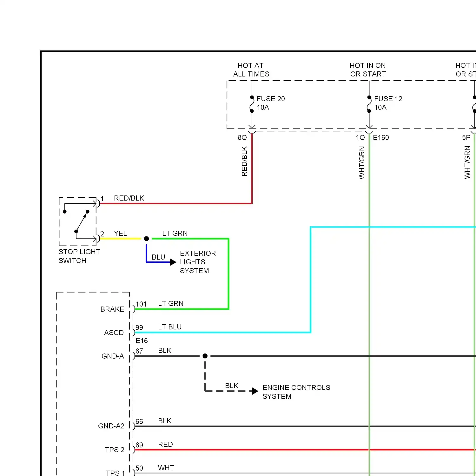The width and height of the screenshot is (476, 476).
Task: Click the arrowhead pointing to Exterior Lights System
Action: tap(173, 262)
